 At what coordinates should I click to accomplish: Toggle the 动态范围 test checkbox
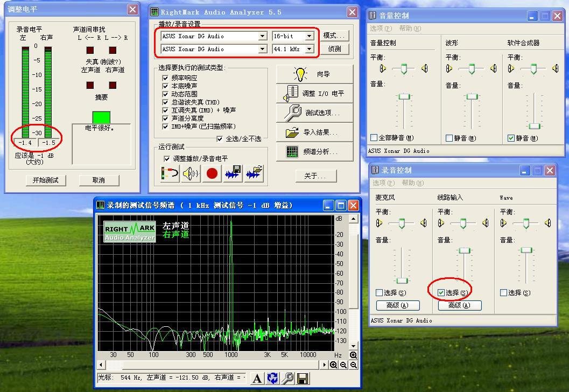click(x=165, y=94)
